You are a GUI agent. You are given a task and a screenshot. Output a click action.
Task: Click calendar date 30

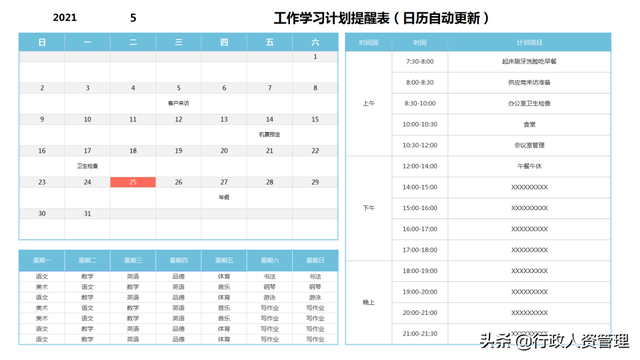point(42,213)
